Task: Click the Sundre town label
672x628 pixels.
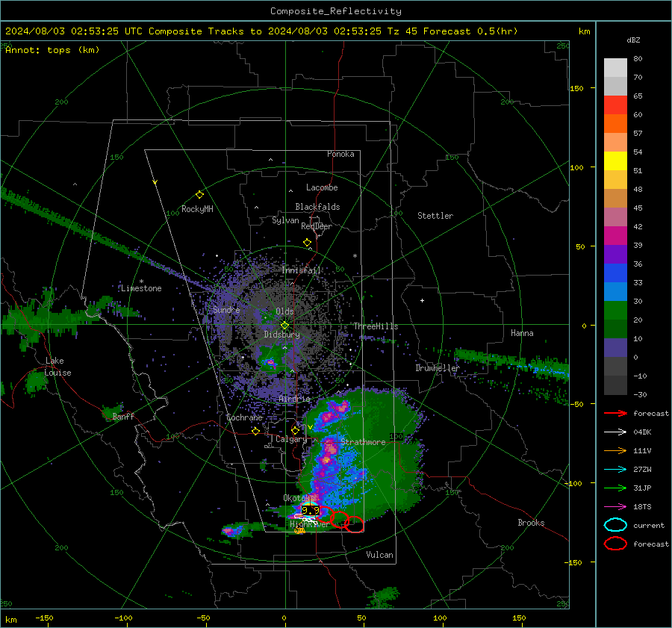Action: pos(226,310)
